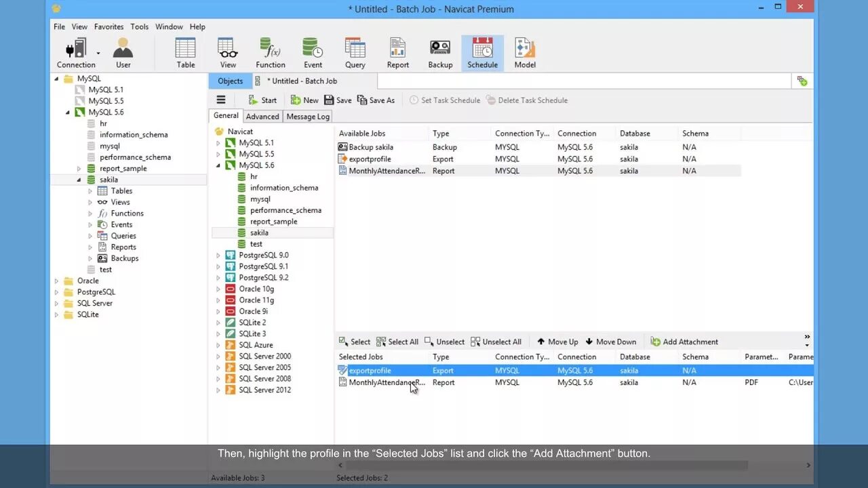868x488 pixels.
Task: Open the Connection toolbar icon
Action: (x=76, y=53)
